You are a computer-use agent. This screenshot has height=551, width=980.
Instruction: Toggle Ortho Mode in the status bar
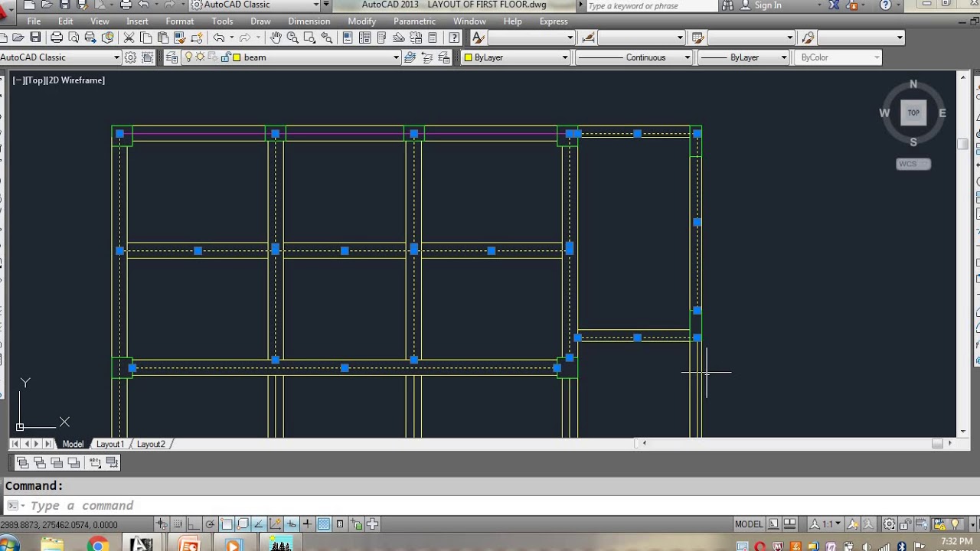(x=194, y=524)
